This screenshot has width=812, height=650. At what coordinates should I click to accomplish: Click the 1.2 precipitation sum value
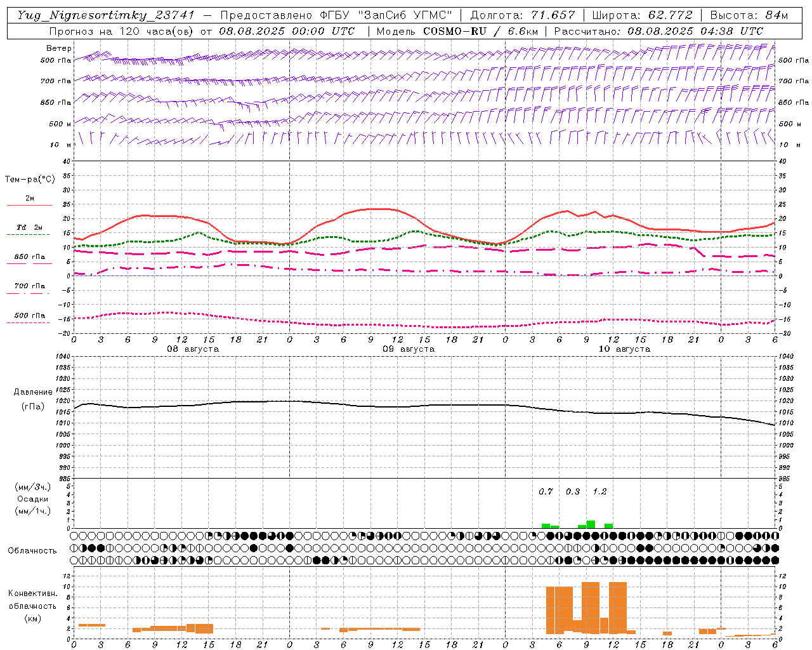pos(599,491)
